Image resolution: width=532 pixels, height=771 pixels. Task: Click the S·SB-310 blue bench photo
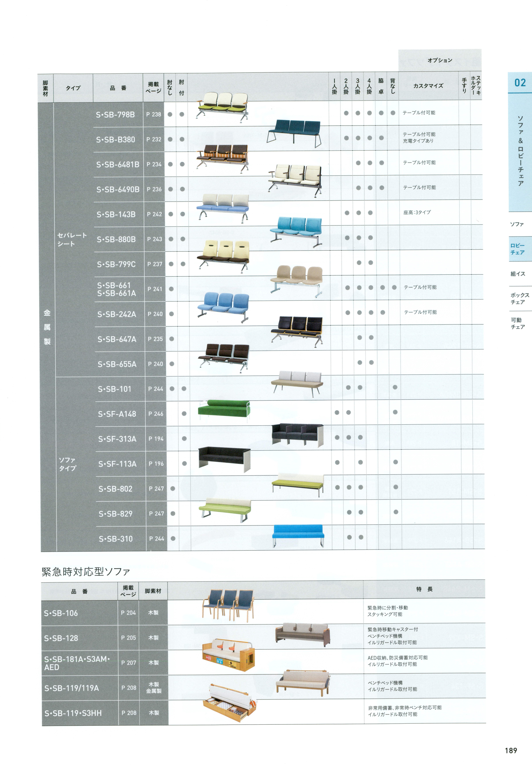click(298, 536)
